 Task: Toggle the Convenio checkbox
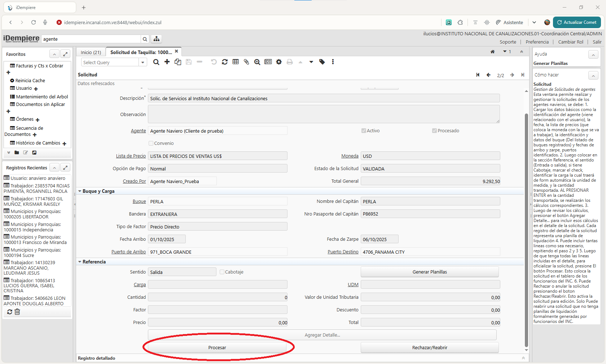[151, 143]
